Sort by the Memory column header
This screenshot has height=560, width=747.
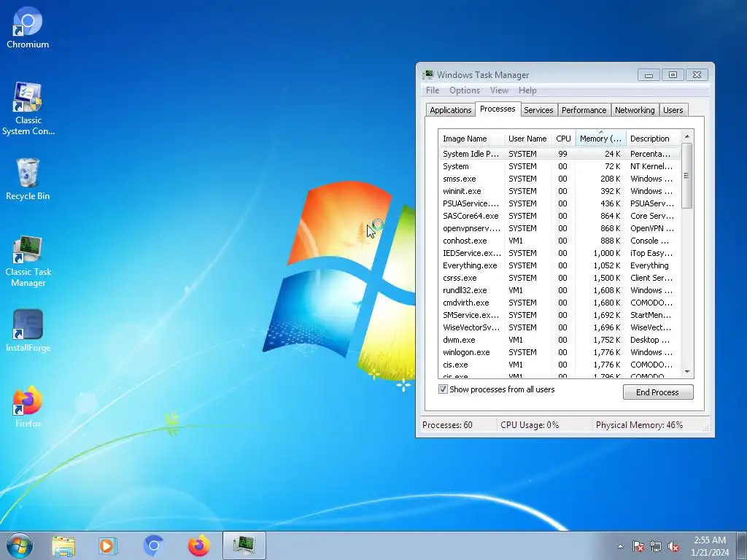[601, 139]
